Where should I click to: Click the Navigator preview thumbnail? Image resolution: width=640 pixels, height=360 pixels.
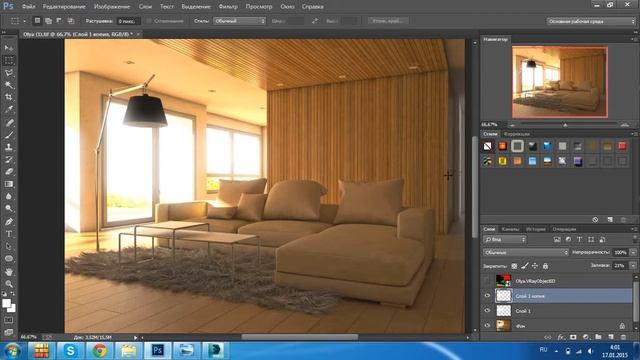(x=560, y=82)
